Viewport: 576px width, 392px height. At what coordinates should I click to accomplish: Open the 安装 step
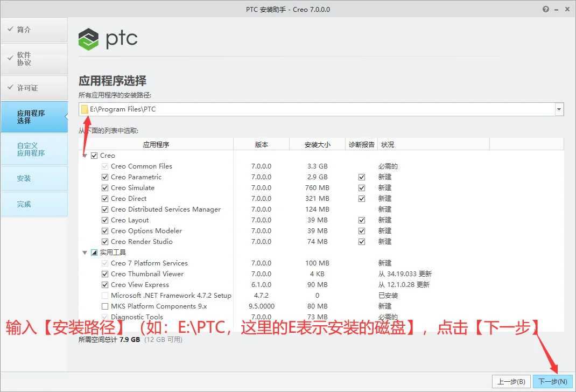coord(34,178)
